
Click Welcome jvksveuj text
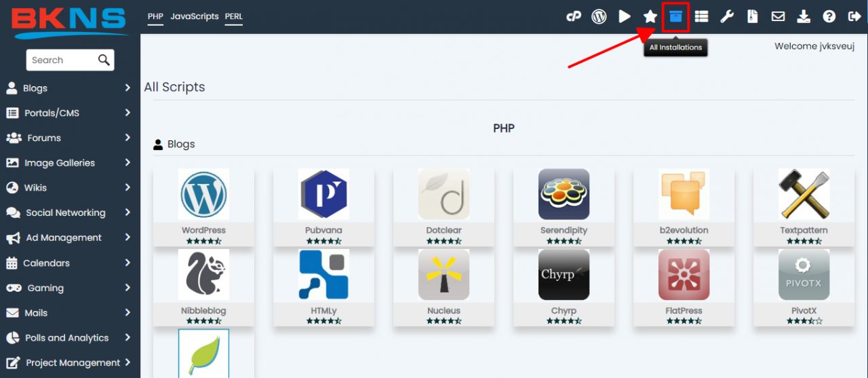814,46
